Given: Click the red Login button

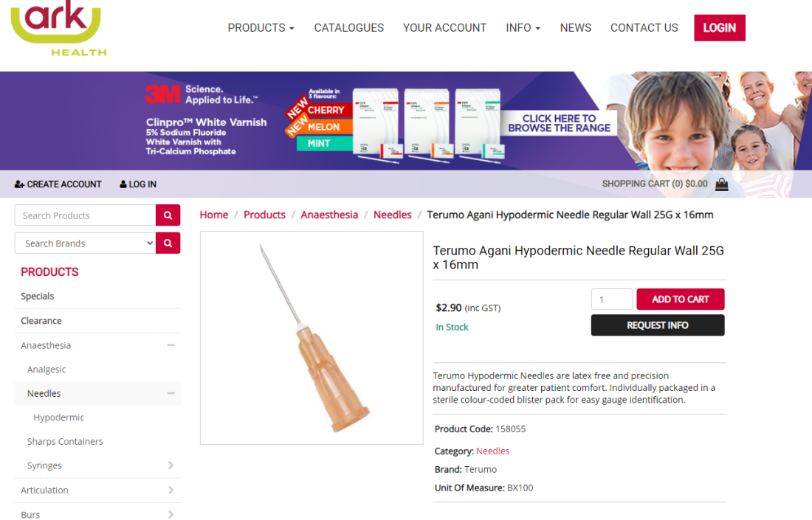Looking at the screenshot, I should (719, 28).
